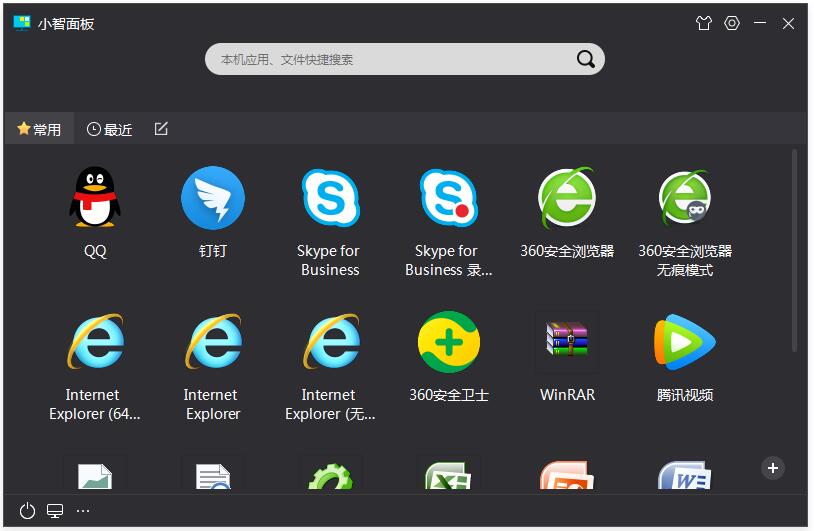Launch Internet Explorer (64-bit) icon
This screenshot has width=814, height=531.
(x=94, y=343)
